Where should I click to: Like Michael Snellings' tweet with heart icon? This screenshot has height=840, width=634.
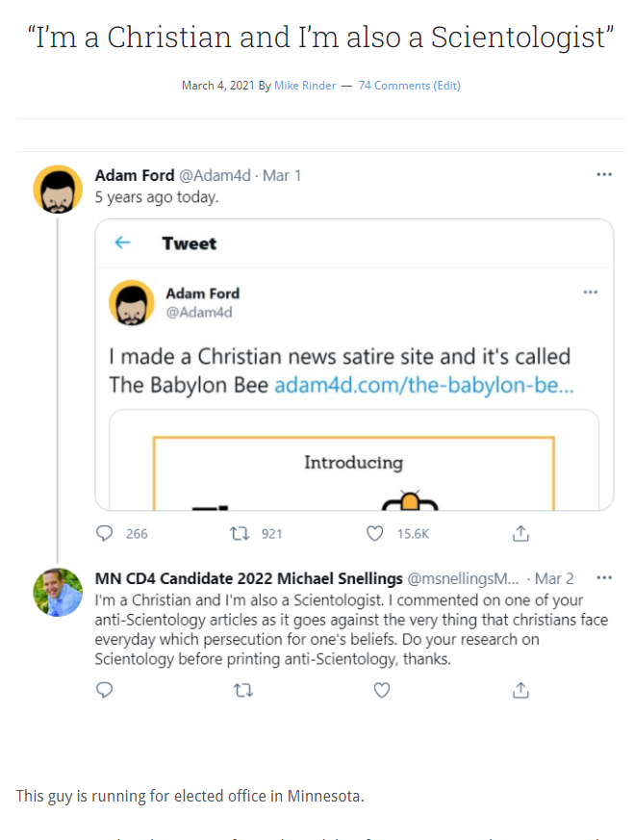(x=381, y=690)
